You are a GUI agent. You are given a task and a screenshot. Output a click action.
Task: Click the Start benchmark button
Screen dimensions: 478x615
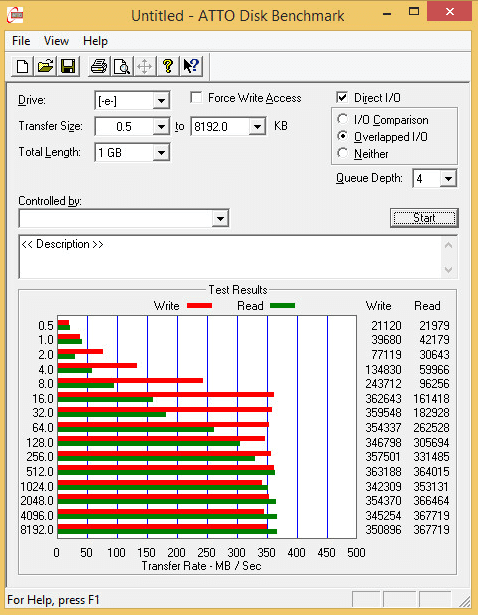[x=424, y=218]
